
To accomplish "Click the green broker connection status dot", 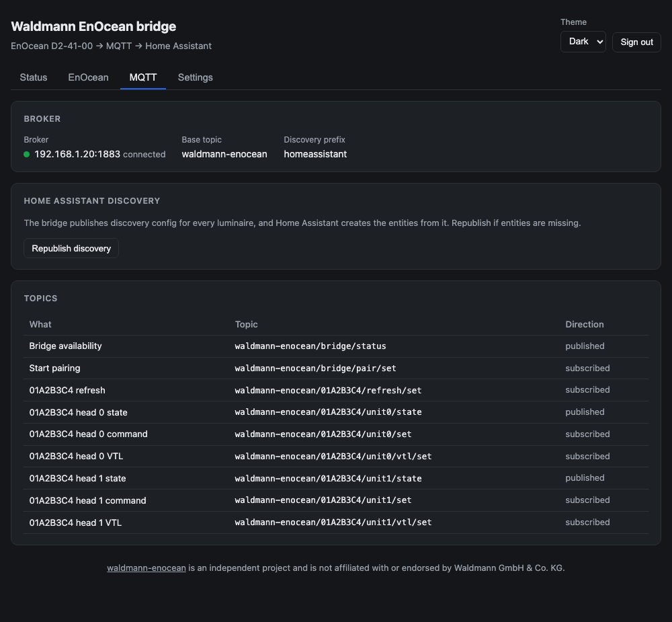I will point(27,155).
